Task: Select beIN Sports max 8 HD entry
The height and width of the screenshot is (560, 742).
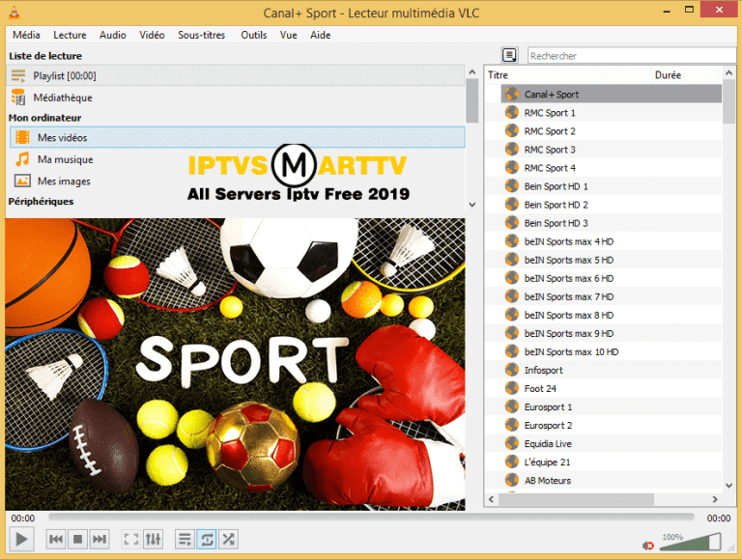Action: [611, 315]
